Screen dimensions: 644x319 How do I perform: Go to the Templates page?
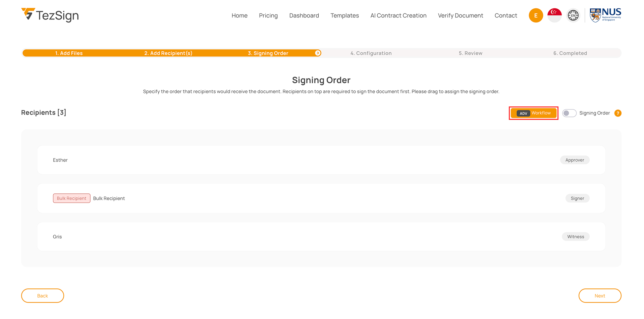[344, 15]
